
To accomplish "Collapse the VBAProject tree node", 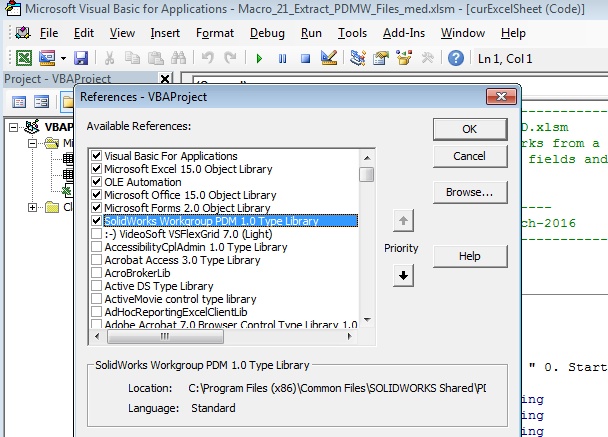I will 14,127.
